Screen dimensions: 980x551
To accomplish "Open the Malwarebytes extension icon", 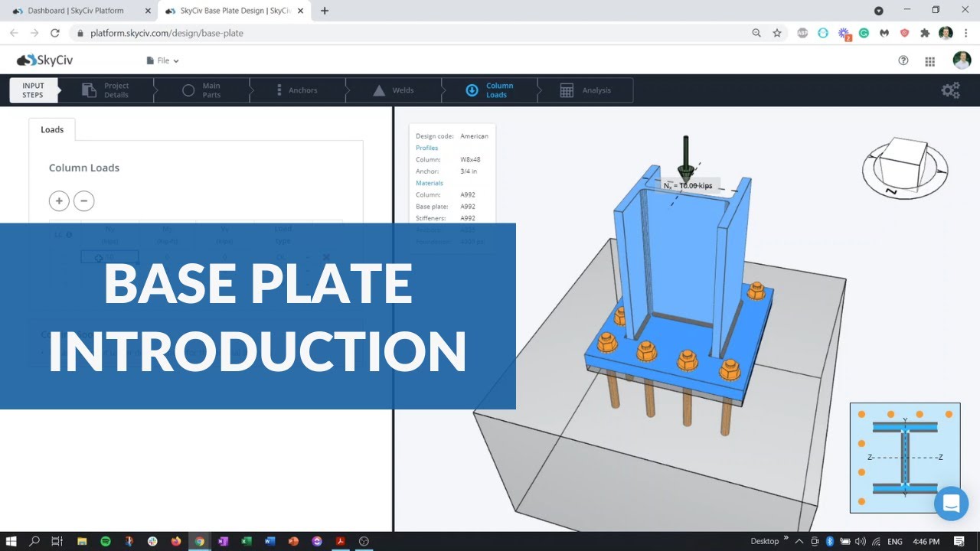I will coord(884,33).
